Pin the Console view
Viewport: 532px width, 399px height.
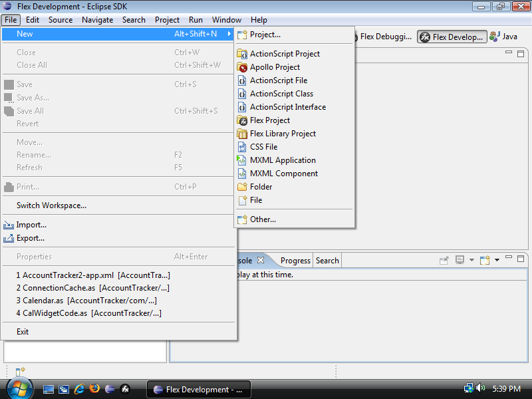click(x=444, y=260)
